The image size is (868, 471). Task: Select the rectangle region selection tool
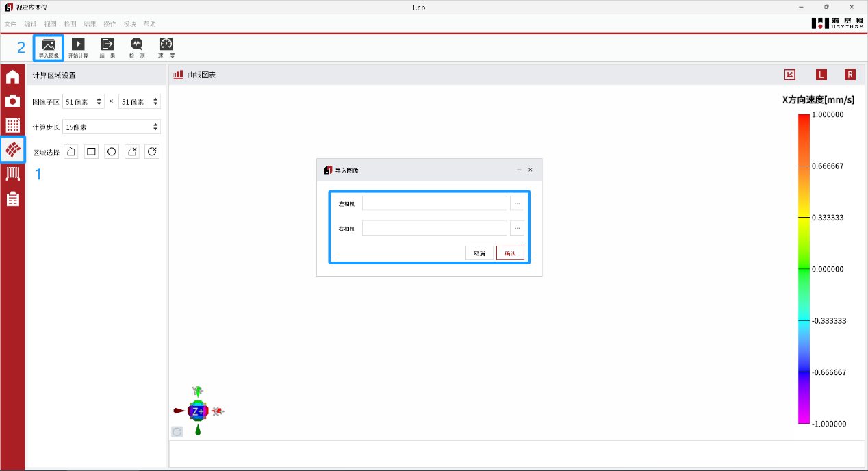click(92, 152)
